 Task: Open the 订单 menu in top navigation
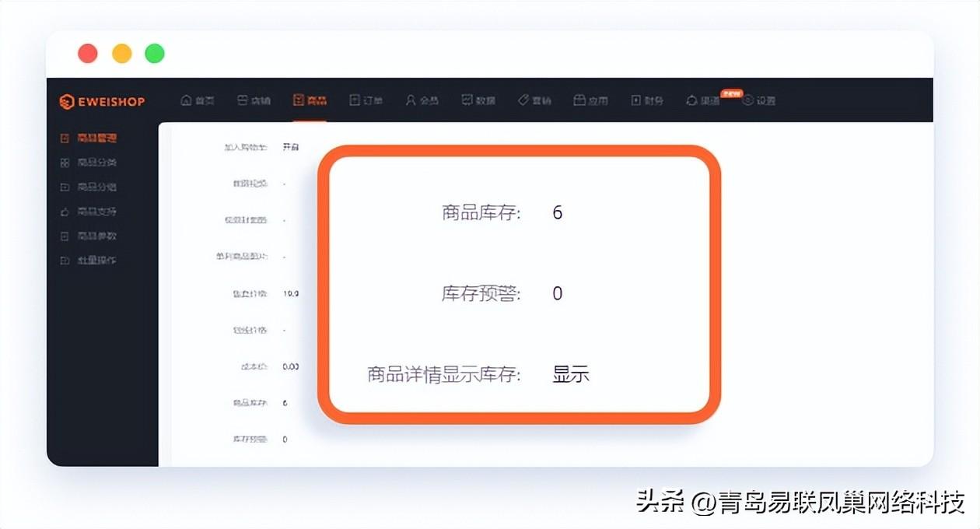coord(366,100)
